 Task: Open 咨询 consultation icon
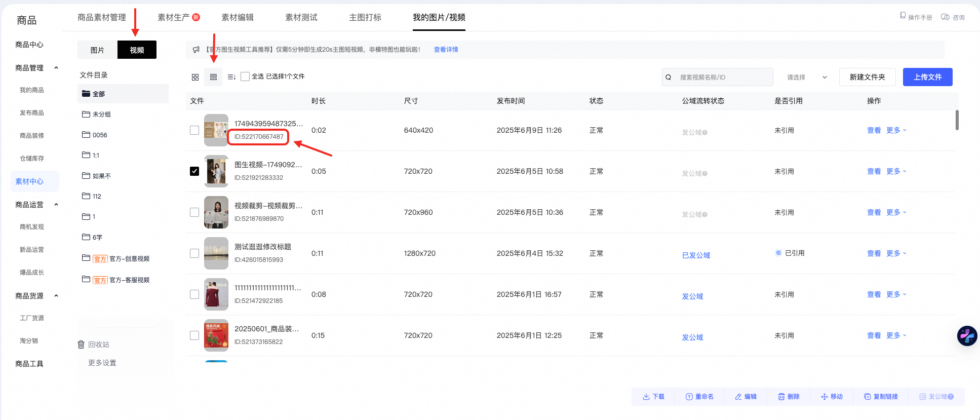pos(945,17)
